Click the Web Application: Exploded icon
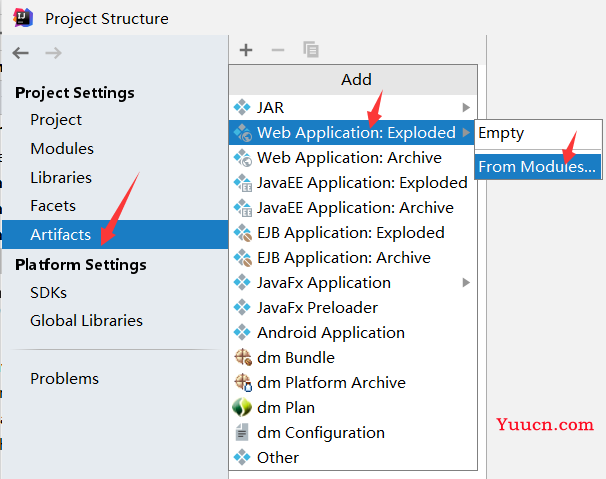Screen dimensions: 606x479 [x=243, y=133]
